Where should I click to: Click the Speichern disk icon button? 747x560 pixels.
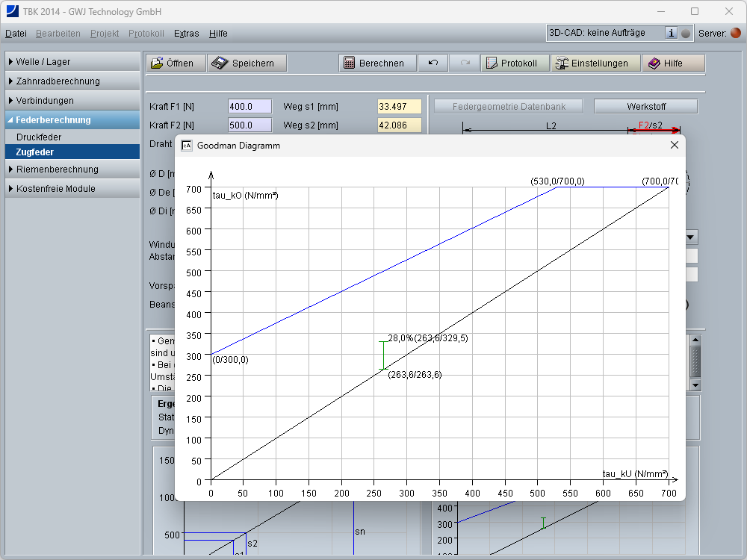click(246, 63)
